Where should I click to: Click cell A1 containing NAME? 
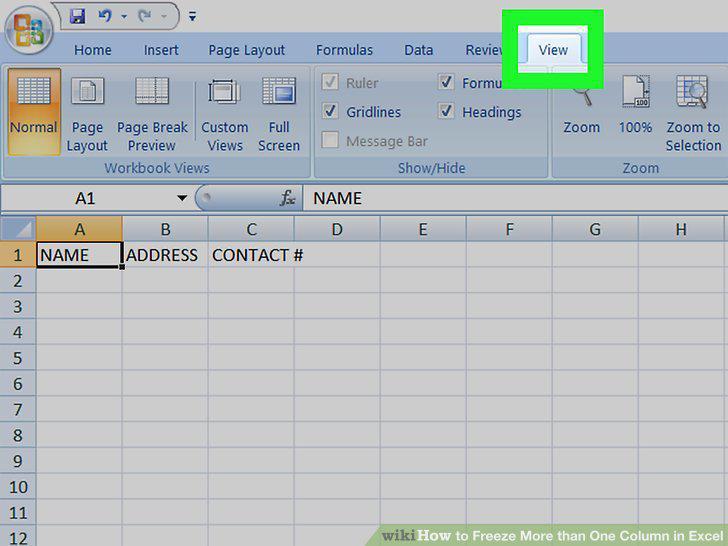(x=79, y=255)
